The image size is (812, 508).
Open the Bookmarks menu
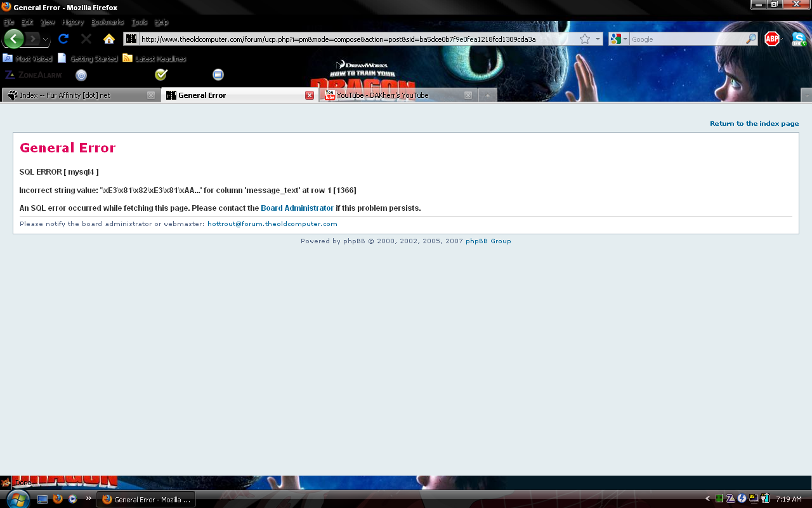click(107, 22)
